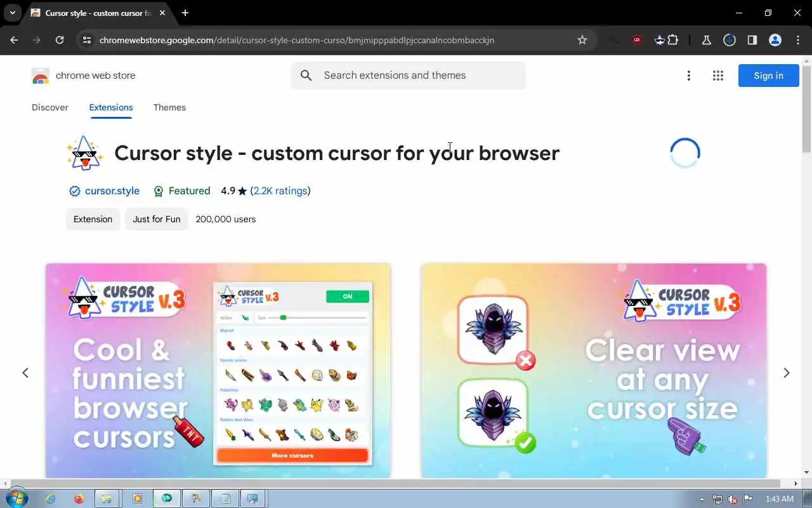This screenshot has height=508, width=812.
Task: Click the vertical page scrollbar thumb
Action: [807, 108]
